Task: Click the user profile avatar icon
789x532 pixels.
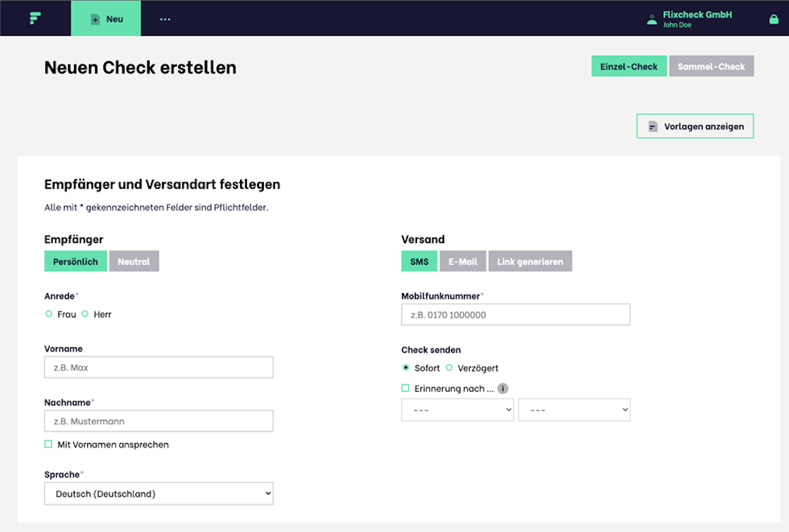Action: 652,19
